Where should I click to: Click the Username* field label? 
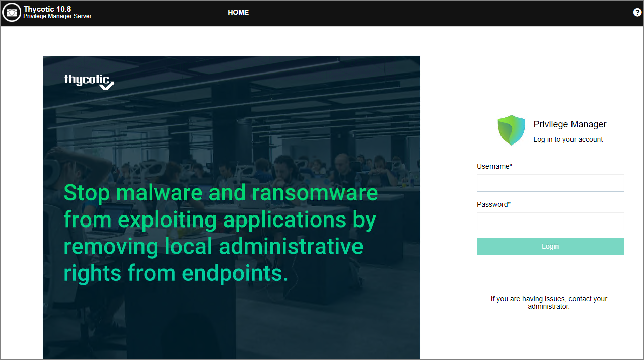(x=494, y=166)
